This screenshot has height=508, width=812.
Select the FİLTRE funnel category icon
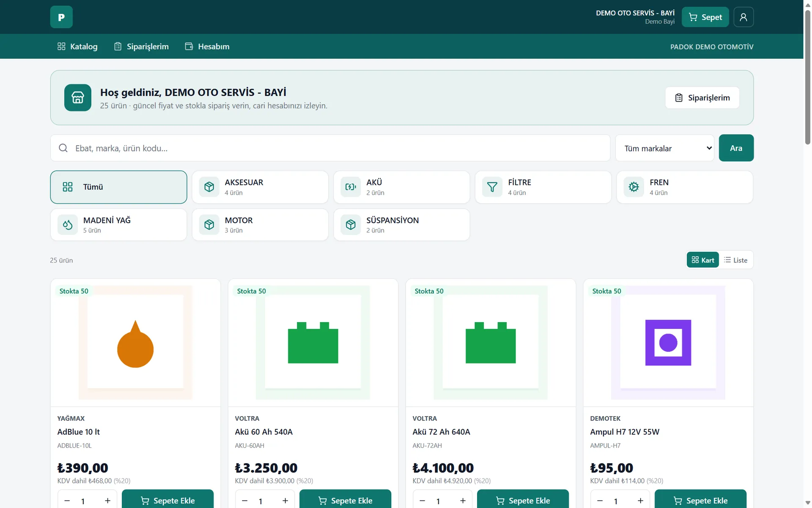click(x=492, y=187)
